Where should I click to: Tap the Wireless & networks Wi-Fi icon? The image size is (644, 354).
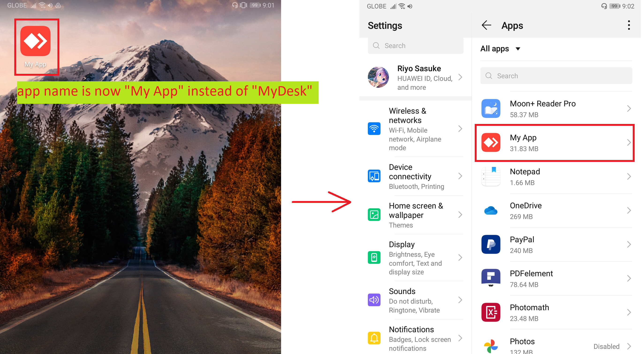(x=374, y=129)
